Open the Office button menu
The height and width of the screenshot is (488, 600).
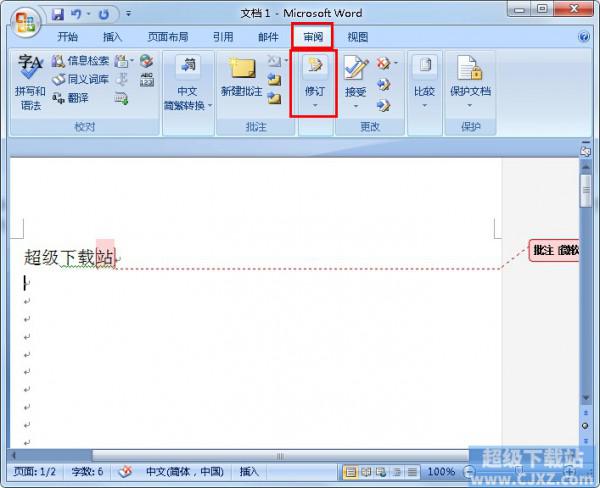point(25,22)
